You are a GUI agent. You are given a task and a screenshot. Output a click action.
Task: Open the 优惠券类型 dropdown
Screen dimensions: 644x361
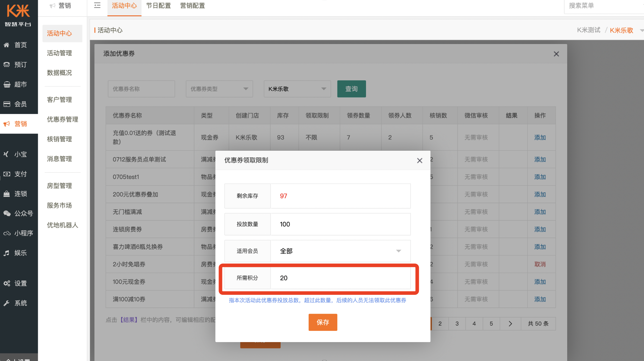[219, 89]
